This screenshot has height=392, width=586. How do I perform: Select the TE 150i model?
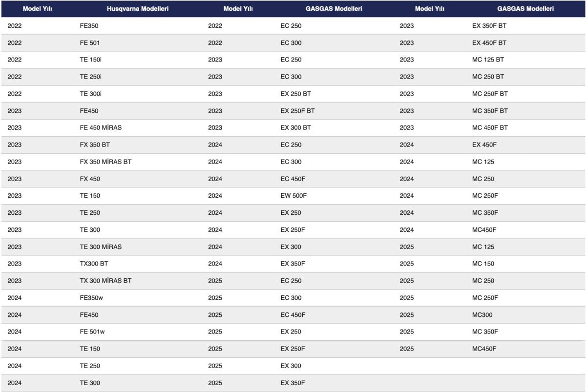coord(90,60)
